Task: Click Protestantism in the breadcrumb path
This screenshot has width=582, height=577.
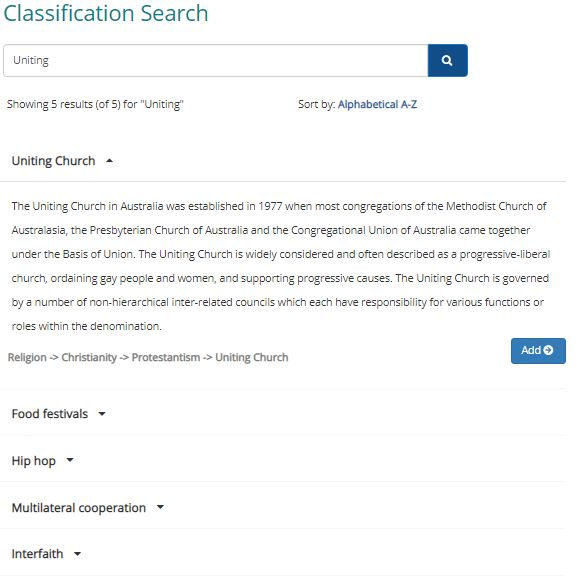Action: [x=166, y=357]
